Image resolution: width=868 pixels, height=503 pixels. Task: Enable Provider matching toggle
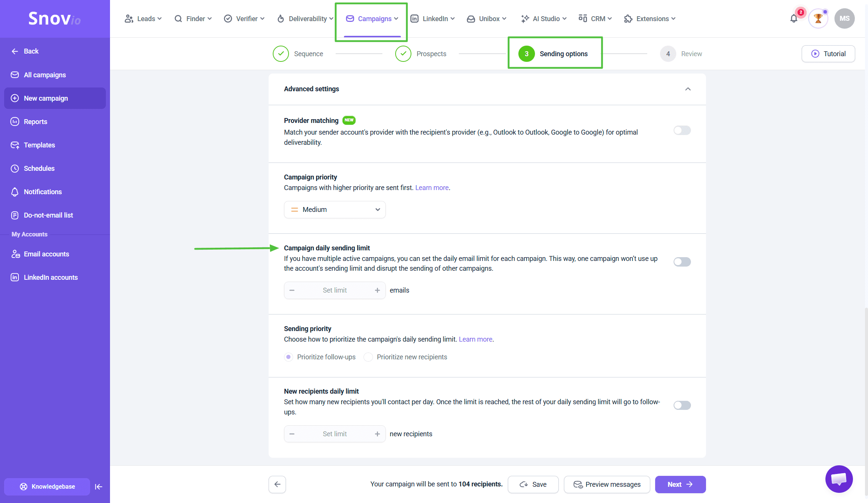point(682,130)
